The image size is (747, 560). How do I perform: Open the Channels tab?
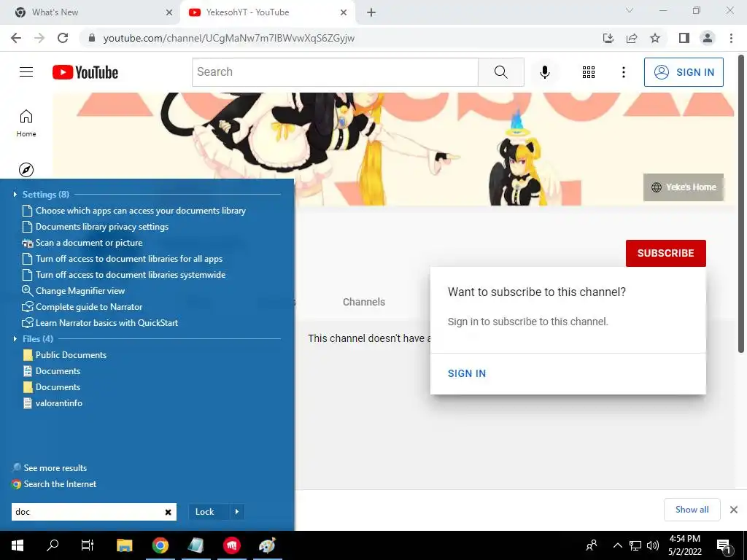tap(364, 302)
